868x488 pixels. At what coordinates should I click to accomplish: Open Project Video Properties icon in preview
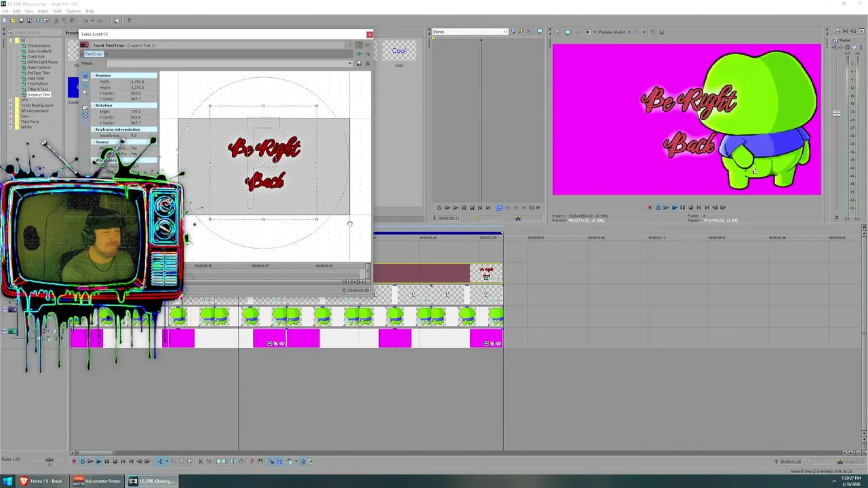(x=557, y=32)
